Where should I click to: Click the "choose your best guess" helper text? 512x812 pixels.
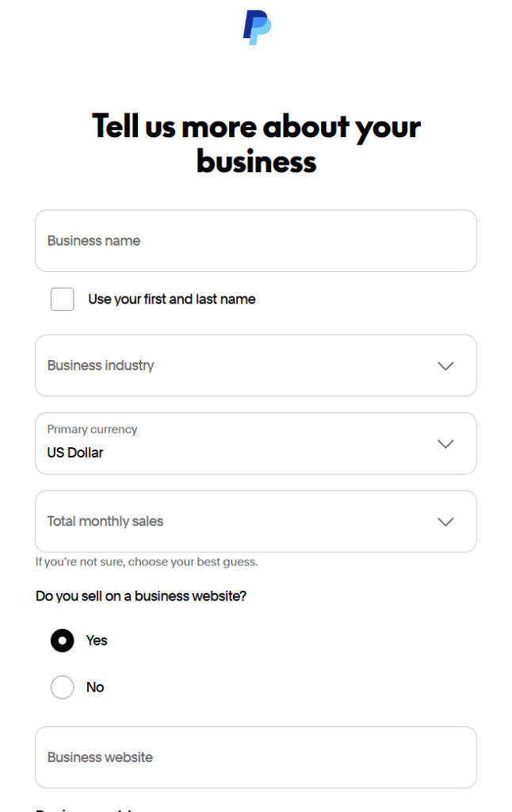click(193, 562)
